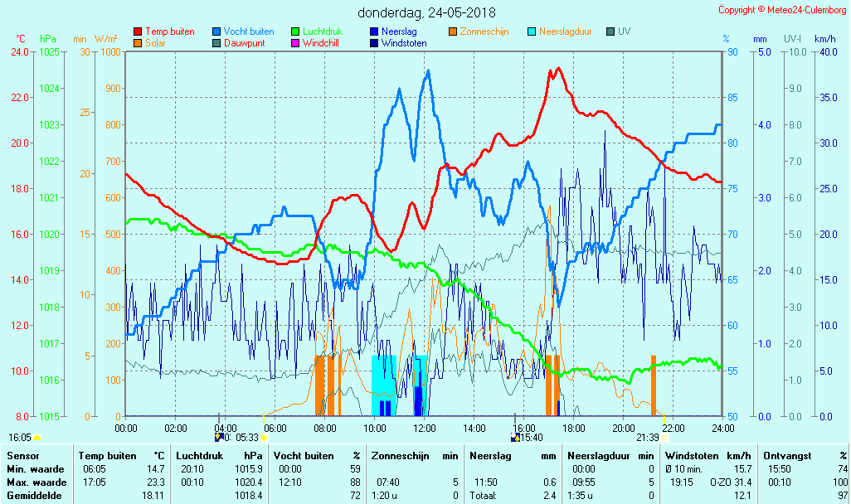Click the UV legend label

click(x=624, y=31)
